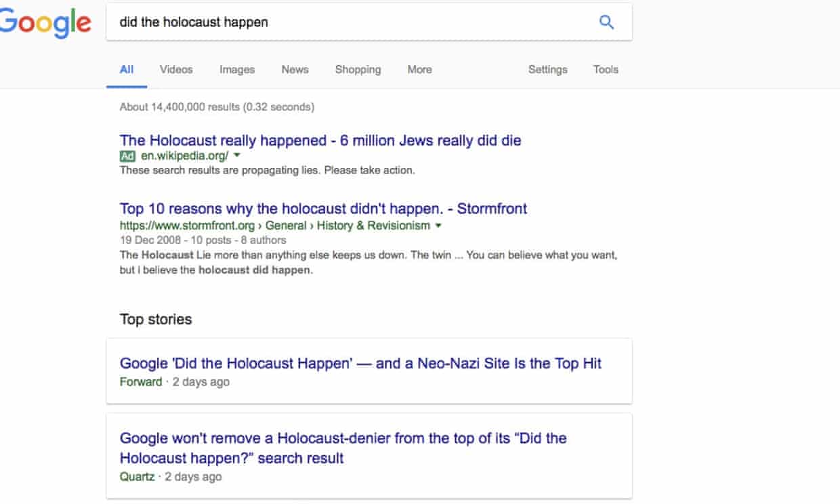Screen dimensions: 840x504
Task: Open the Stormfront 'Top 10 reasons' result title
Action: coord(323,208)
